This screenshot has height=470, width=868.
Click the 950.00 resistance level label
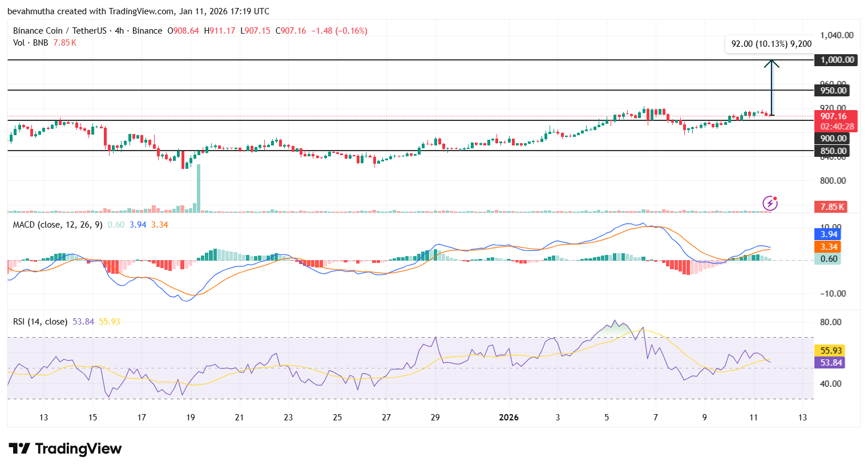pyautogui.click(x=835, y=90)
